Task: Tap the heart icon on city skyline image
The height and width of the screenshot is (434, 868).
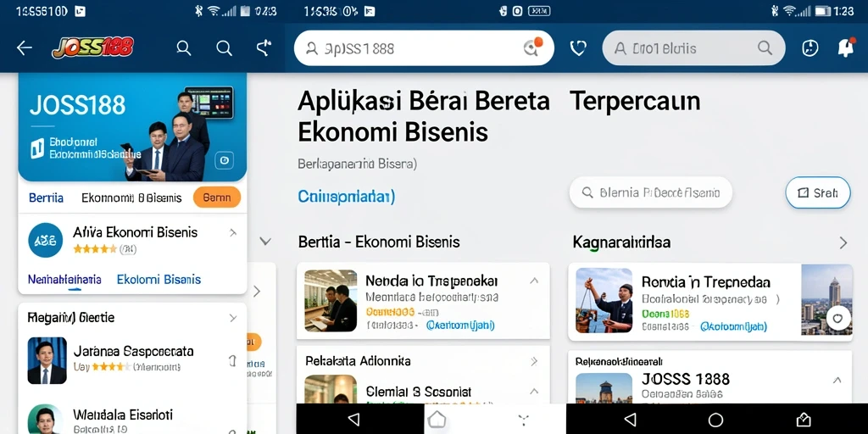Action: [x=838, y=319]
